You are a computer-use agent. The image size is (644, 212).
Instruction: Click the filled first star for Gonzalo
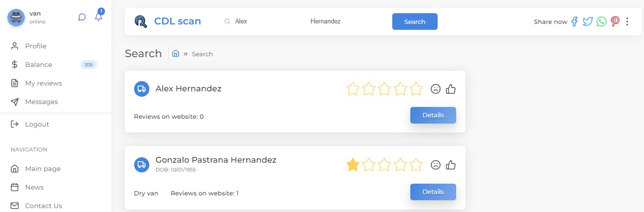353,165
